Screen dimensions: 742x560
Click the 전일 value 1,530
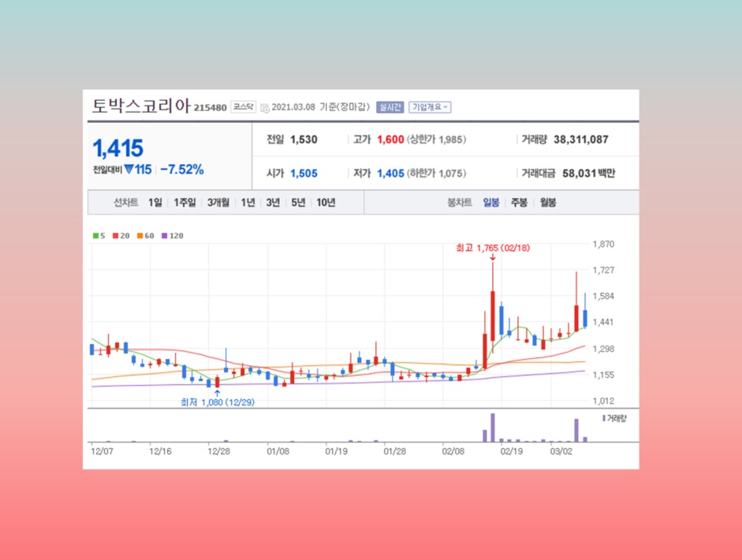point(304,140)
